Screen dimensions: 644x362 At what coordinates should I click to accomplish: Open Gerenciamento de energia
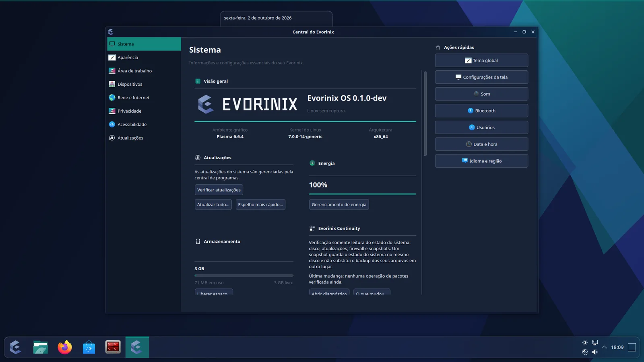click(x=339, y=204)
